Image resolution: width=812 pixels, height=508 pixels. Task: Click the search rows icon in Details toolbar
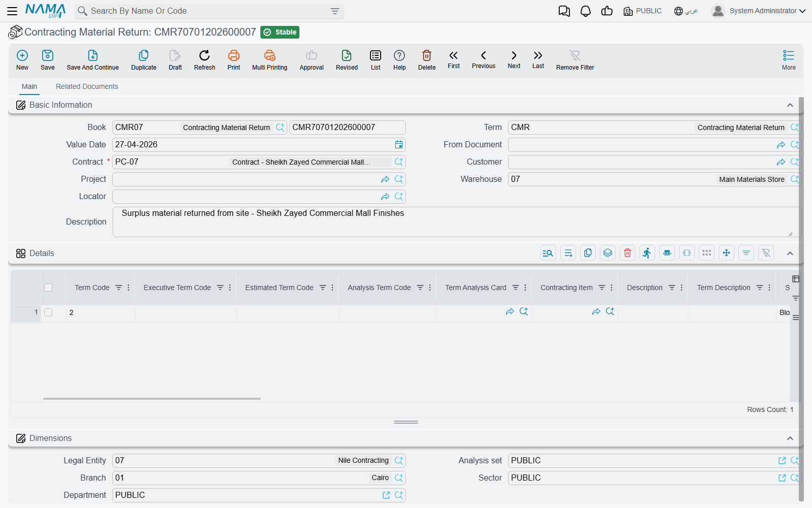[548, 253]
